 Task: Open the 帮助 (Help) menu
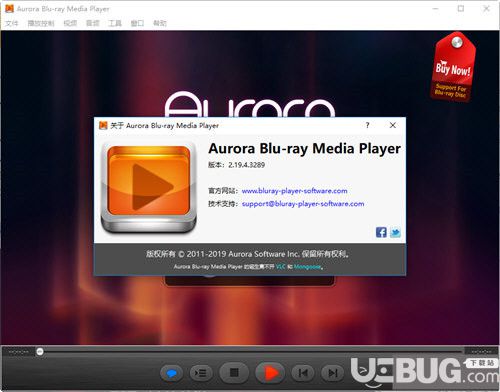coord(160,23)
